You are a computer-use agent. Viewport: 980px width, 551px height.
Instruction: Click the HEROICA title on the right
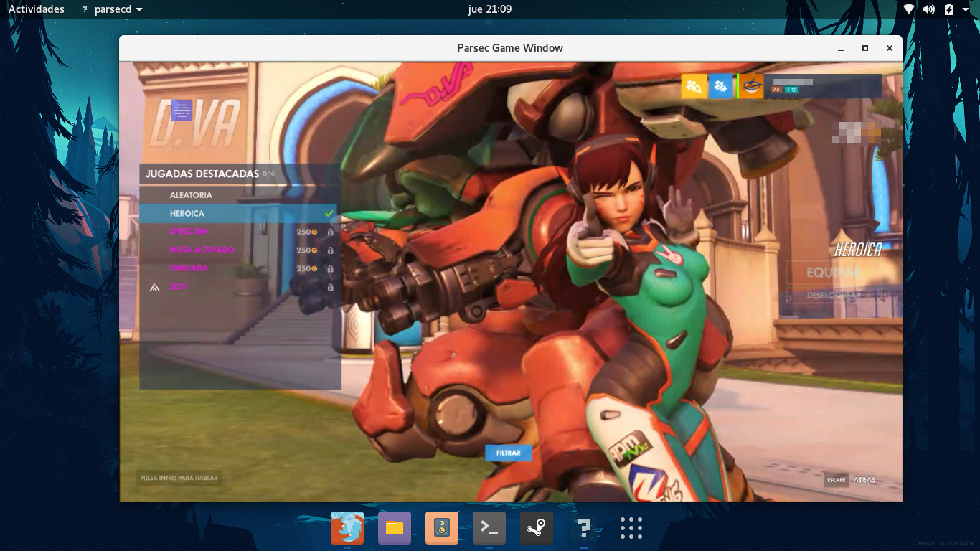coord(858,250)
